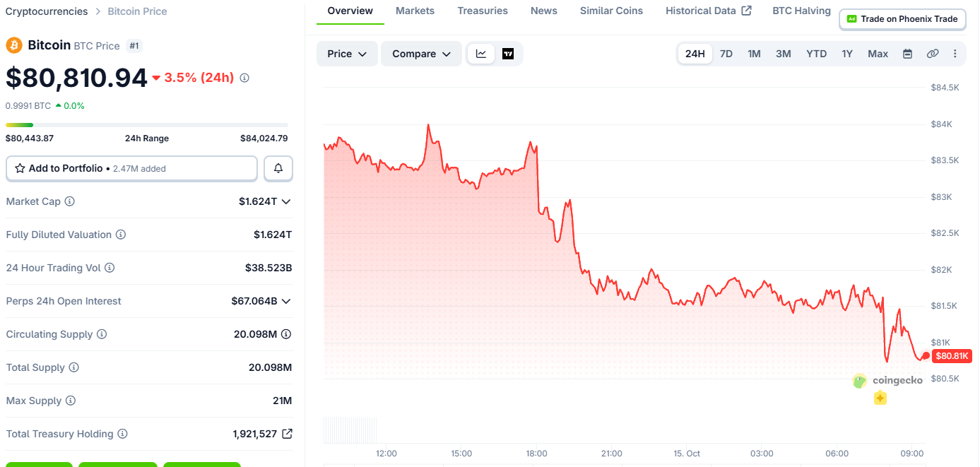The image size is (980, 467).
Task: Open 24 Hour Trading Vol info icon
Action: tap(110, 268)
